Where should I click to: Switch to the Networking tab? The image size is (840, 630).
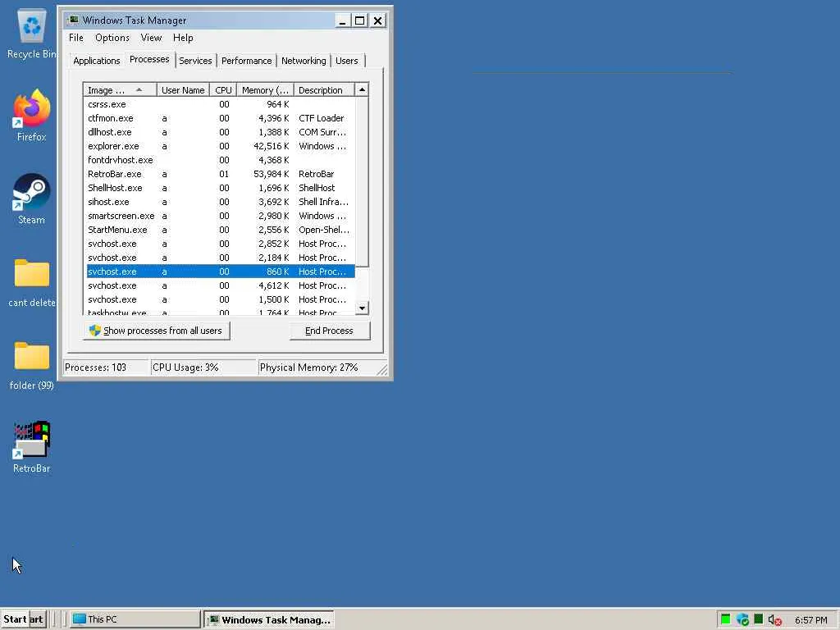(x=304, y=61)
